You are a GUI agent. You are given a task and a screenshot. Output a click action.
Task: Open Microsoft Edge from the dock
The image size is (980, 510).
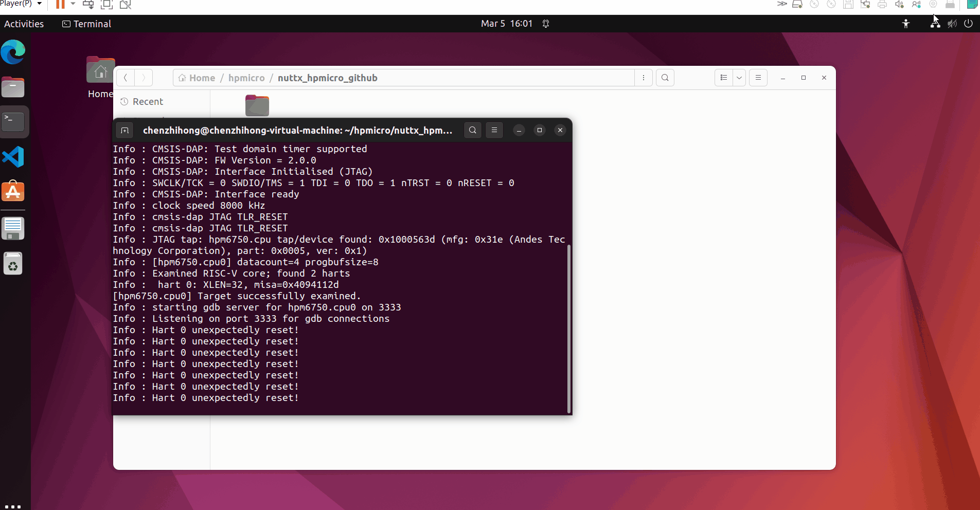coord(13,52)
